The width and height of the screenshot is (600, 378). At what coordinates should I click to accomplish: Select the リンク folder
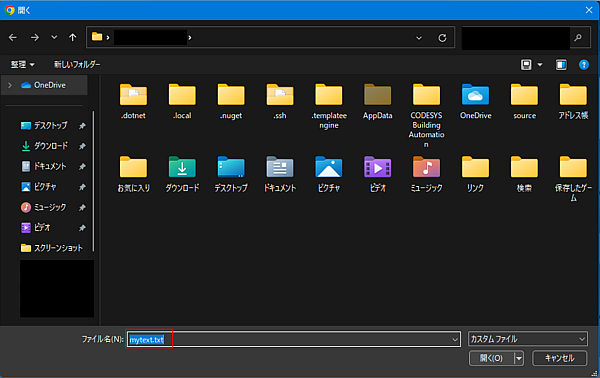point(475,174)
